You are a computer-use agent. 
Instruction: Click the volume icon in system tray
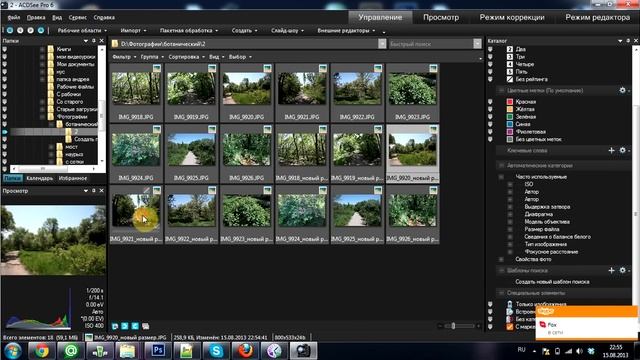point(580,351)
